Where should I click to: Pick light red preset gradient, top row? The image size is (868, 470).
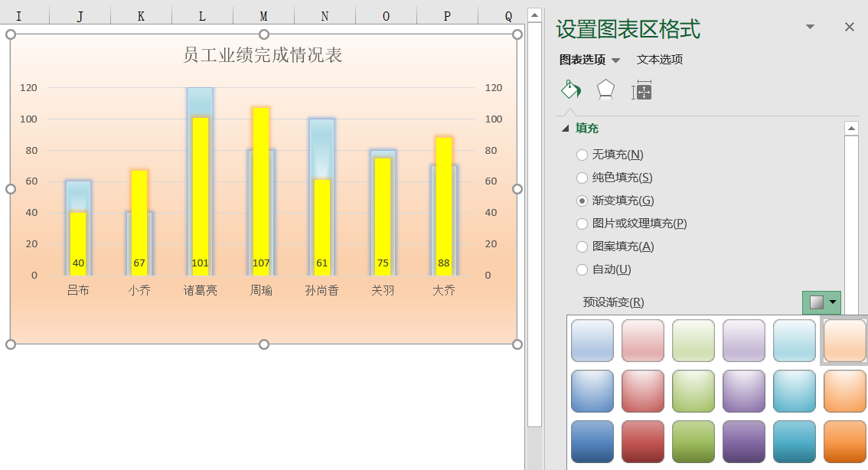coord(643,341)
